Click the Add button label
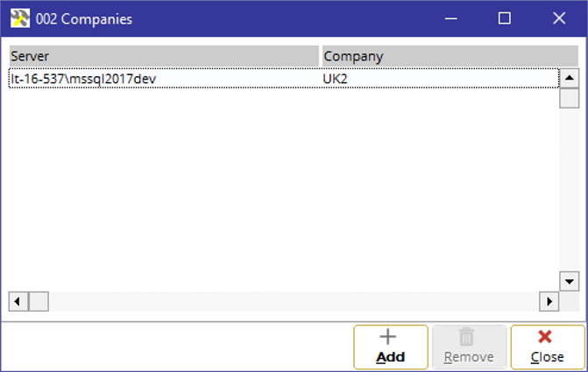The image size is (588, 372). tap(390, 357)
